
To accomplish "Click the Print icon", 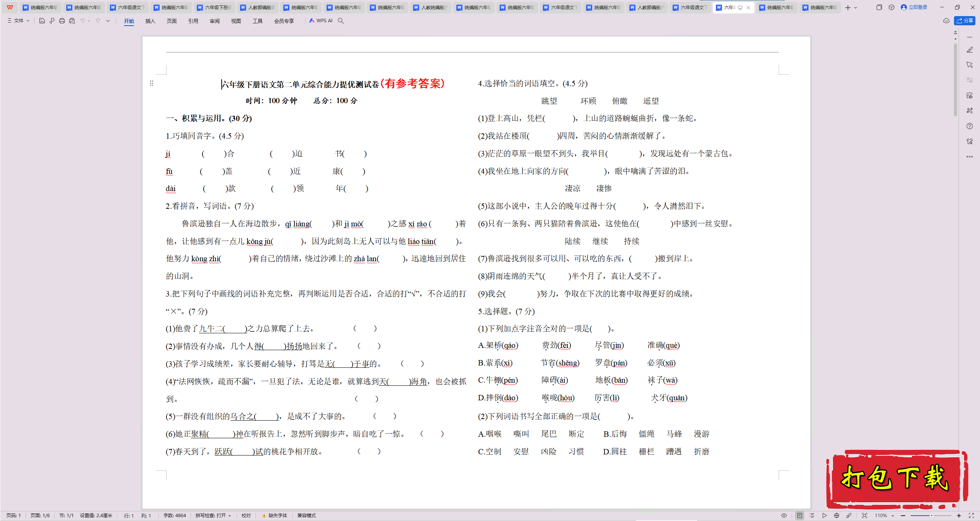I will click(62, 21).
